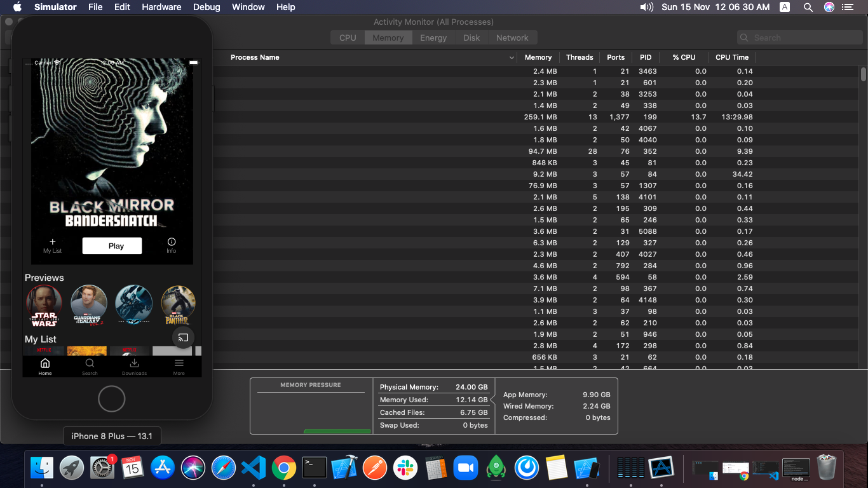Open the Simulator File menu
Screen dimensions: 868x488
tap(95, 7)
